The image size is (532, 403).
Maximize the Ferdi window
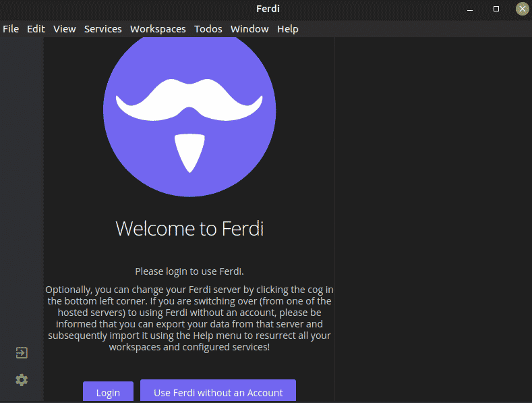pos(496,9)
